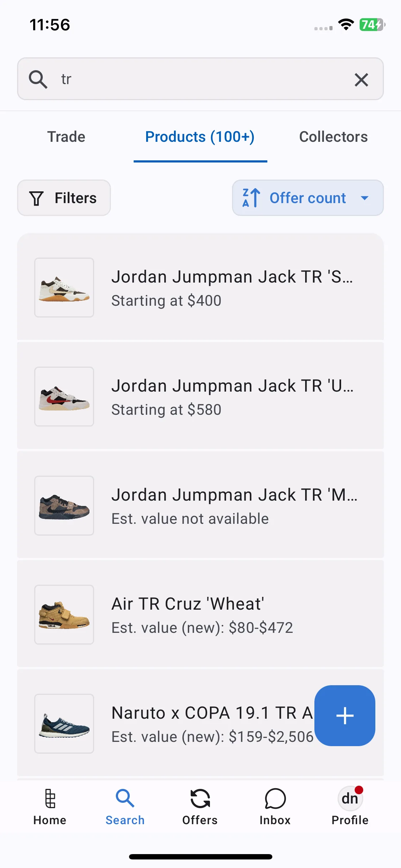Open the Home tab icon
This screenshot has height=868, width=401.
click(50, 798)
